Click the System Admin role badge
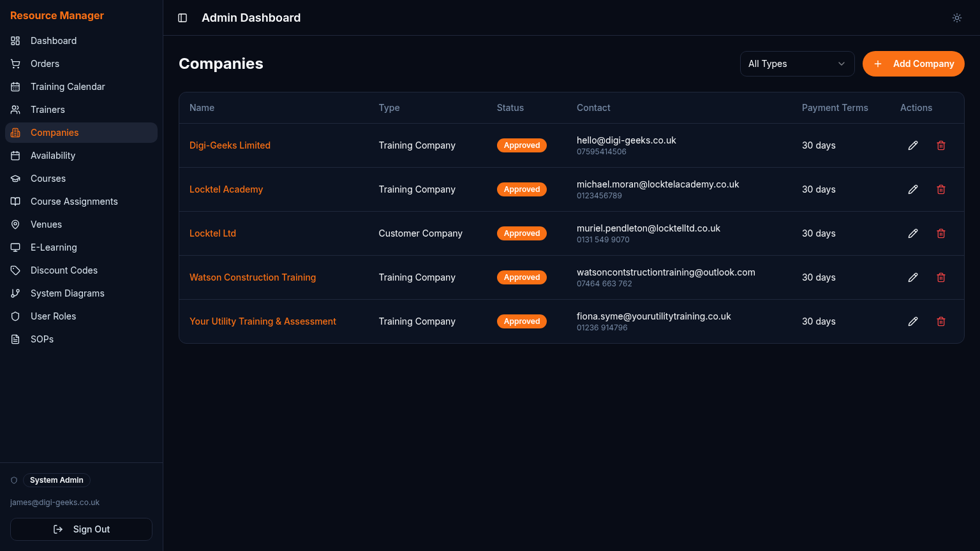Screen dimensions: 980x551 point(57,480)
